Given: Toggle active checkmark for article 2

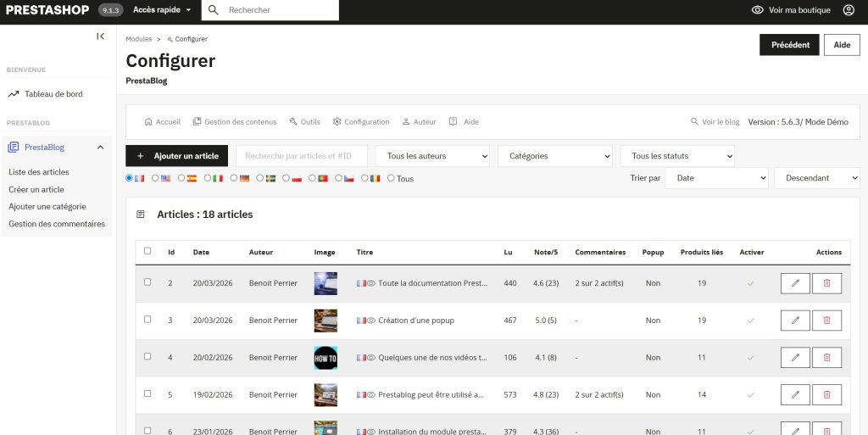Looking at the screenshot, I should pyautogui.click(x=751, y=283).
